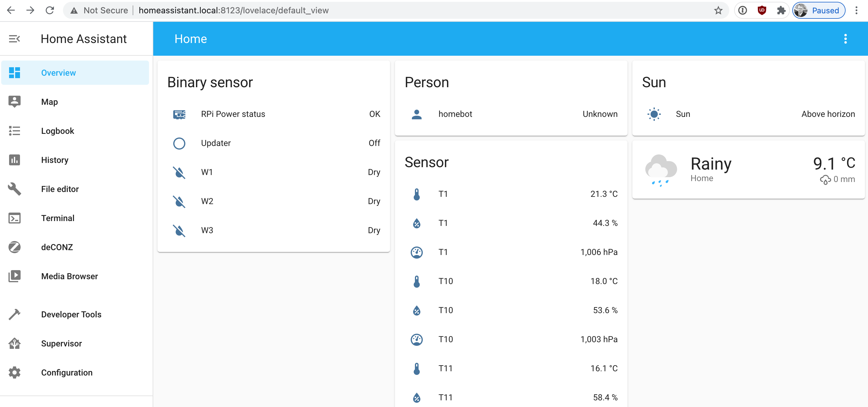The height and width of the screenshot is (407, 868).
Task: Click the Rainy weather card
Action: point(748,170)
